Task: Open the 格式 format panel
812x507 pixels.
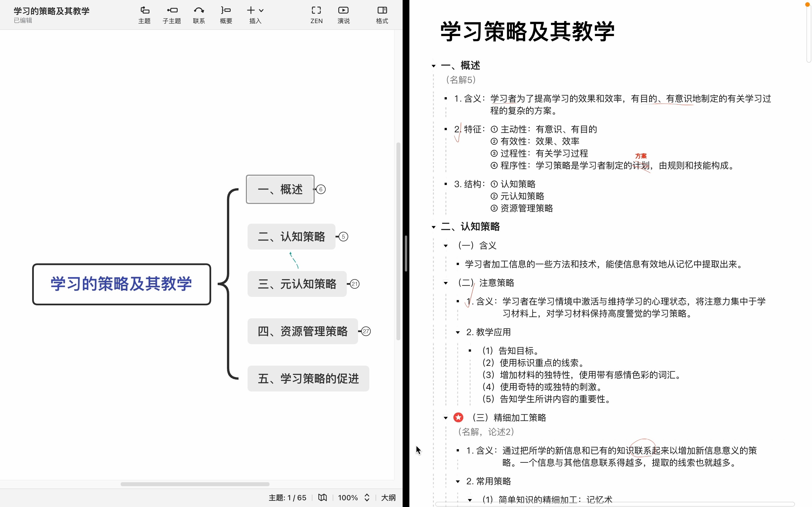Action: click(x=381, y=14)
